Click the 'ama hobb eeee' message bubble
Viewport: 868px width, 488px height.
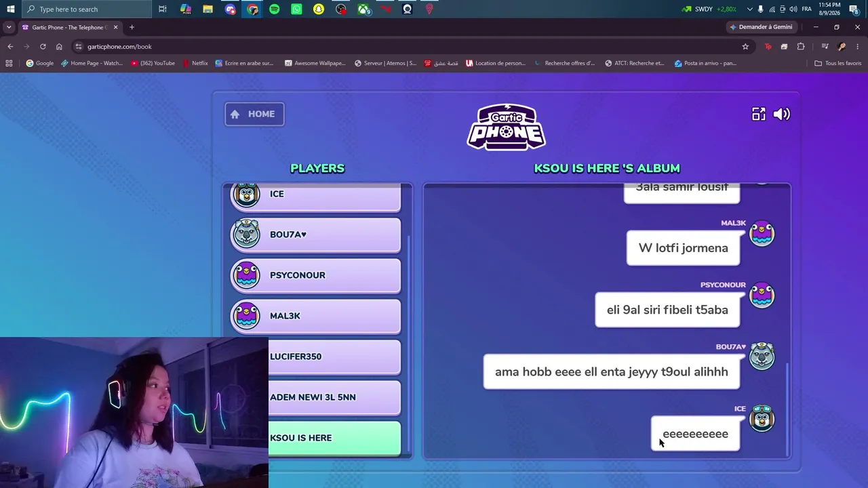[611, 372]
